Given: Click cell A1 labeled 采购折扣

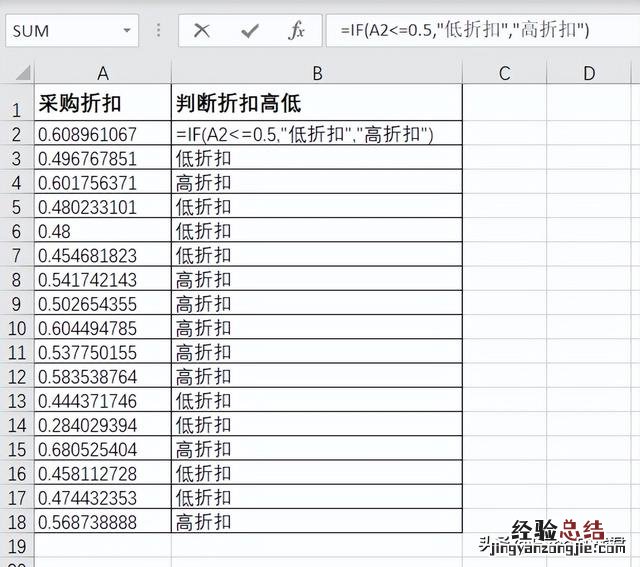Looking at the screenshot, I should (x=102, y=104).
